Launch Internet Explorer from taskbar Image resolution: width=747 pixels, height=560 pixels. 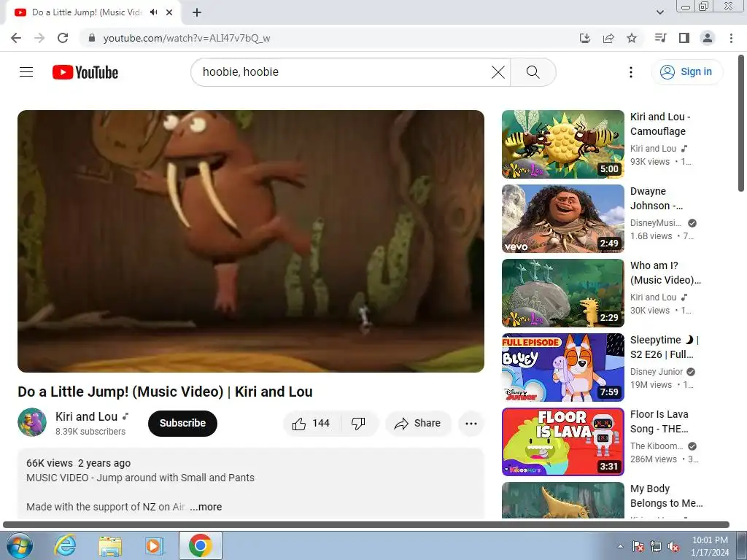65,545
